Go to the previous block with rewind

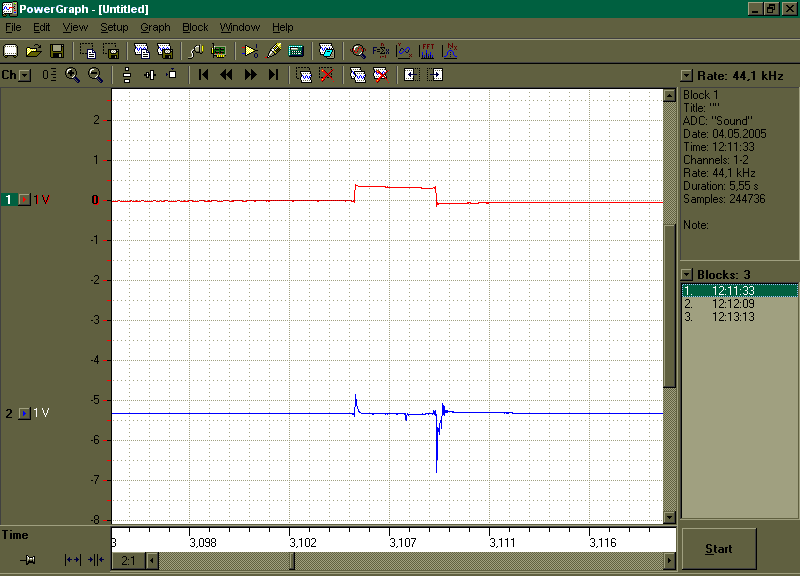227,75
